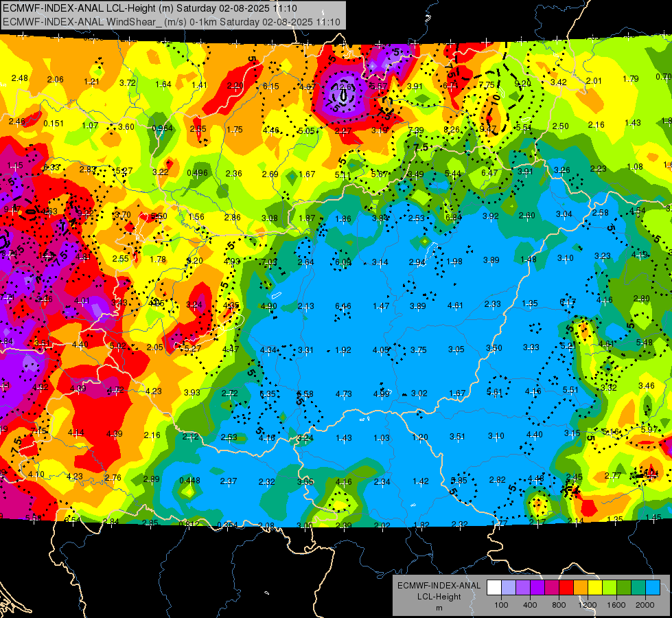
Task: Click the 5.05 wind shear value
Action: (x=306, y=130)
